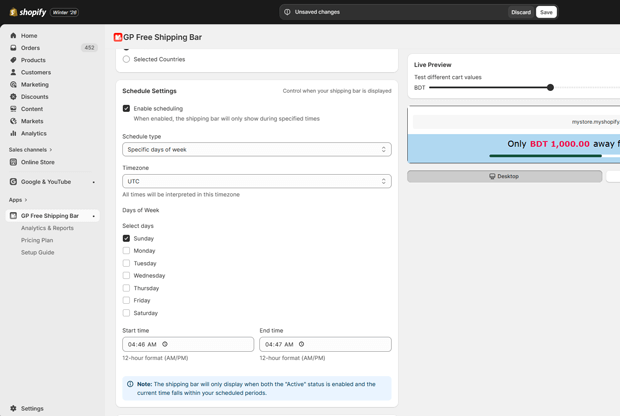Image resolution: width=620 pixels, height=416 pixels.
Task: Check the Thursday checkbox
Action: [x=126, y=288]
